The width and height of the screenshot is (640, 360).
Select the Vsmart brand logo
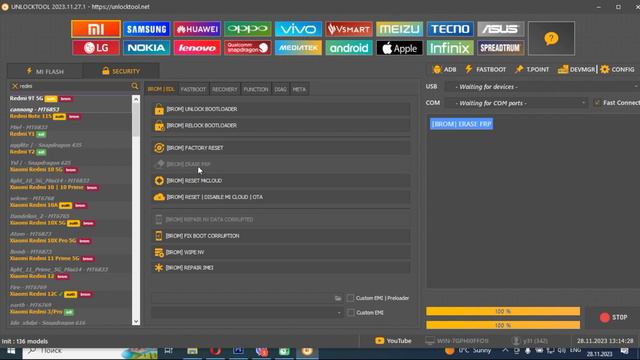(349, 29)
